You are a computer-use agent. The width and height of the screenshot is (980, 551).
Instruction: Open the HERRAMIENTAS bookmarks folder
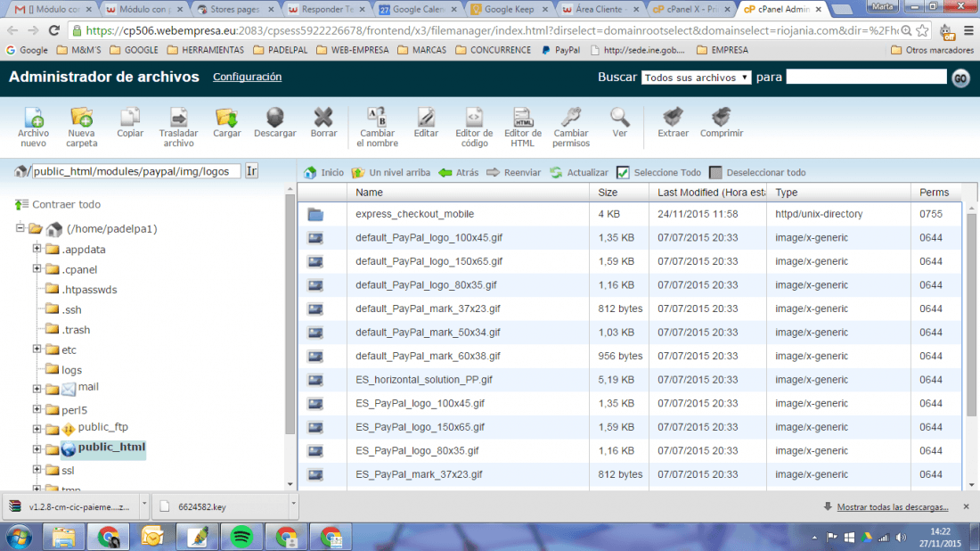tap(206, 50)
